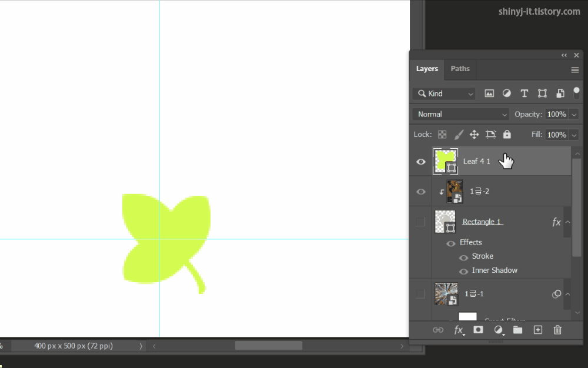Hide the 1급-2 layer

421,192
